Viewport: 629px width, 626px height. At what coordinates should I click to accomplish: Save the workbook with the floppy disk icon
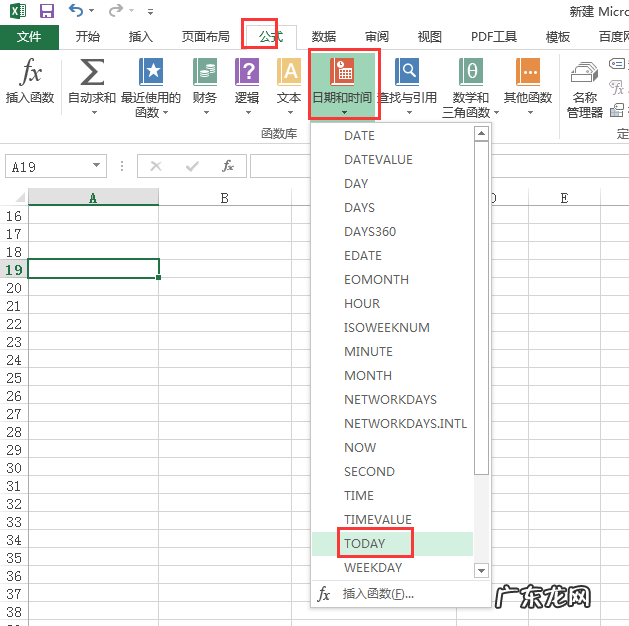(47, 11)
